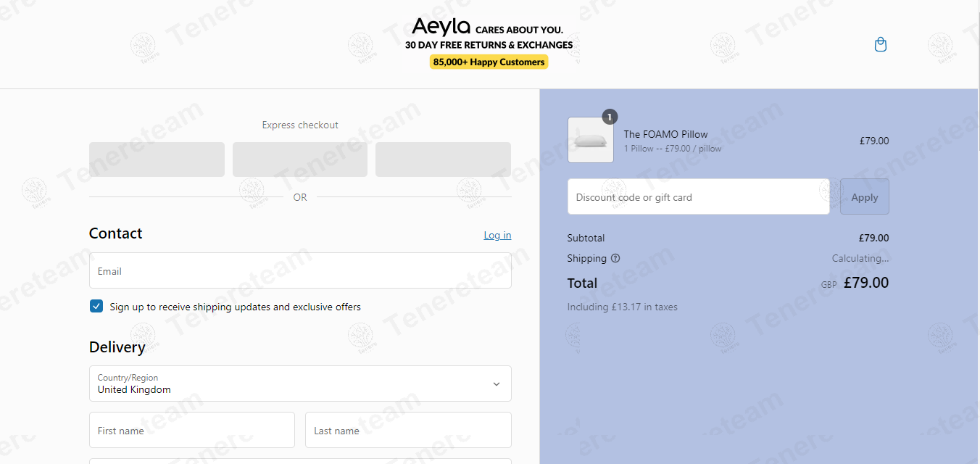The height and width of the screenshot is (464, 980).
Task: Click the Aeyla logo in header
Action: [x=441, y=28]
